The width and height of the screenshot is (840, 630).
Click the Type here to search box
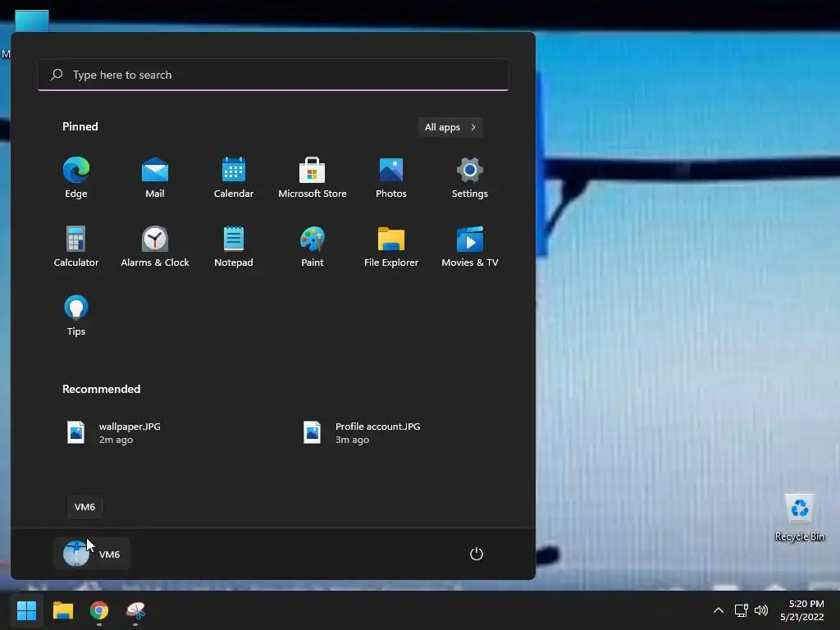(x=273, y=75)
